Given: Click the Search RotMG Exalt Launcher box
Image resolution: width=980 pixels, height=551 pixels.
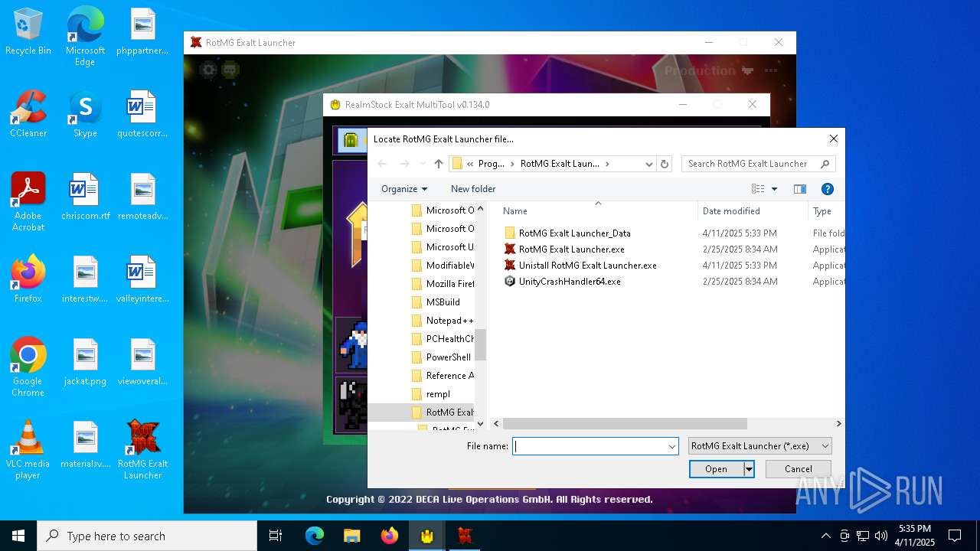Looking at the screenshot, I should click(758, 164).
